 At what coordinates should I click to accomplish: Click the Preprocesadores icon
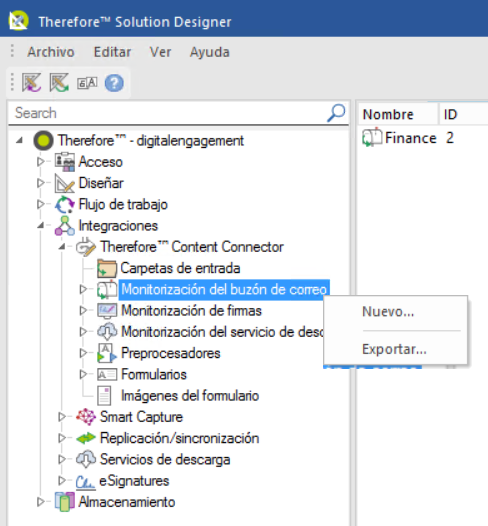(x=107, y=353)
